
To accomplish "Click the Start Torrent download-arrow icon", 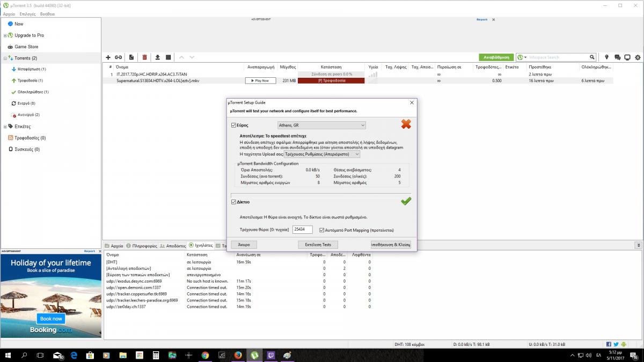I will tap(158, 57).
